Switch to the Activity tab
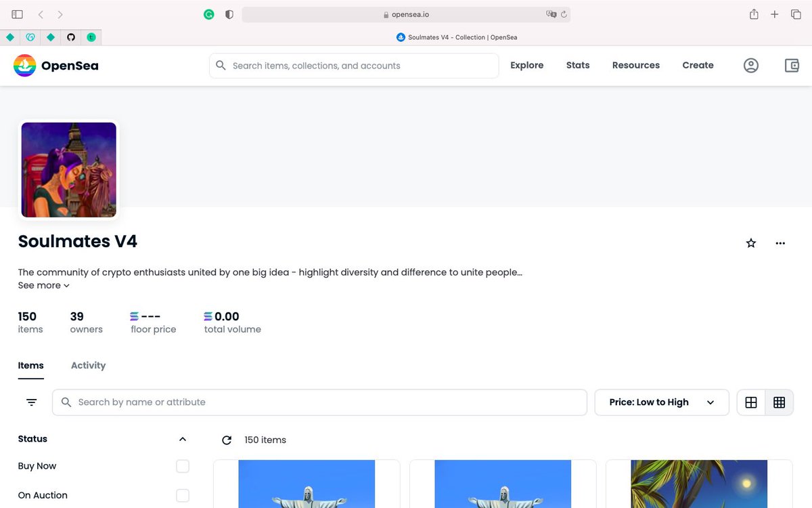This screenshot has height=508, width=812. [x=88, y=365]
